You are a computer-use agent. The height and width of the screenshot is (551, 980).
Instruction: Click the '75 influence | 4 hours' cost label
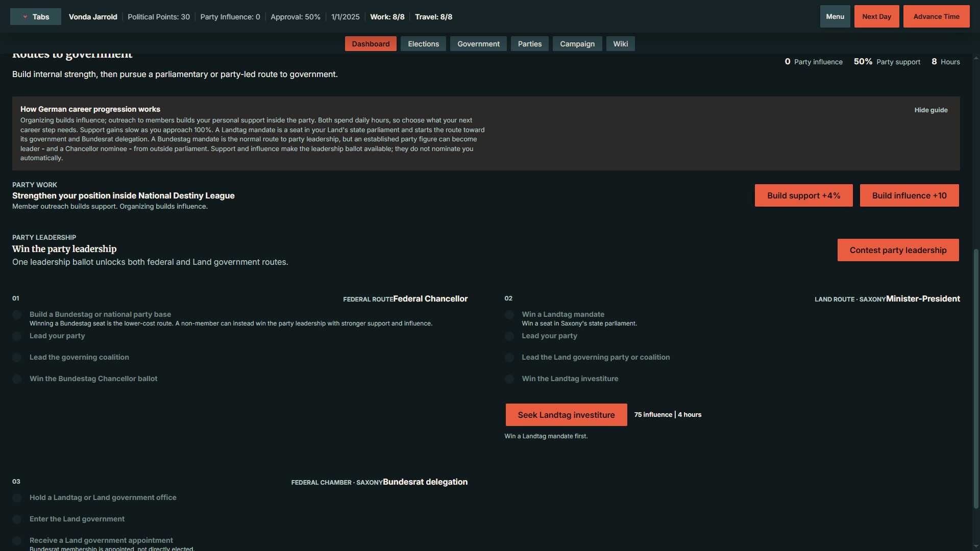pyautogui.click(x=668, y=415)
